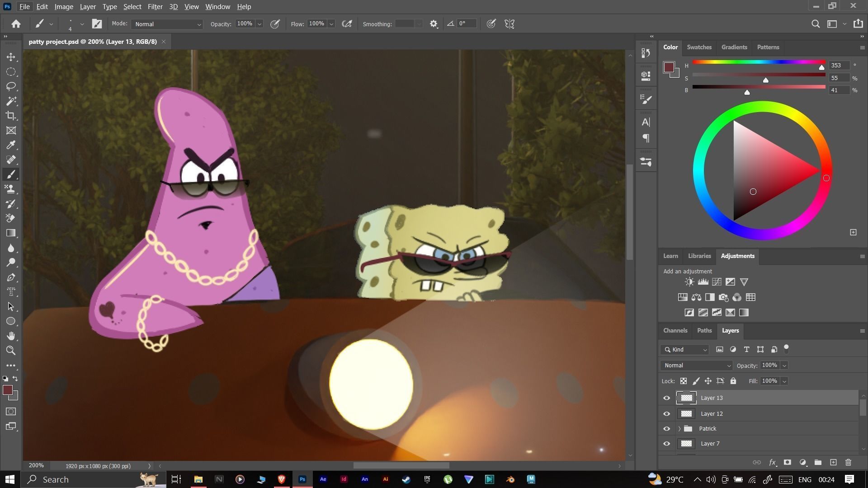Select the Elliptical Marquee tool

(11, 72)
